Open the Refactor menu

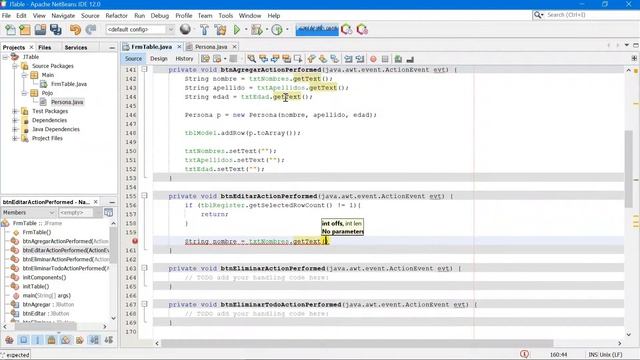tap(116, 16)
